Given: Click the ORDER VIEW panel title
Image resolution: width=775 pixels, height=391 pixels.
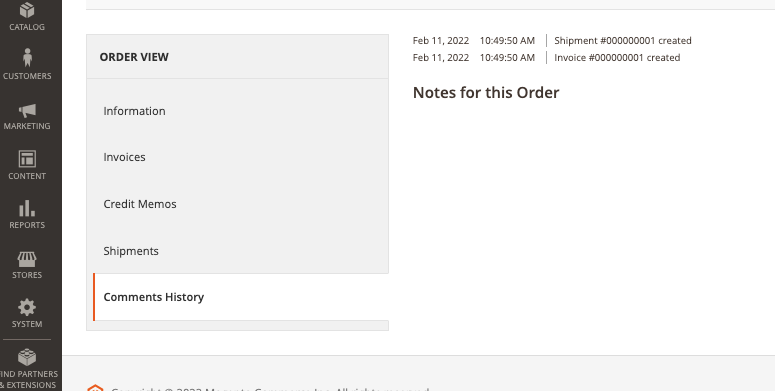Looking at the screenshot, I should point(134,57).
